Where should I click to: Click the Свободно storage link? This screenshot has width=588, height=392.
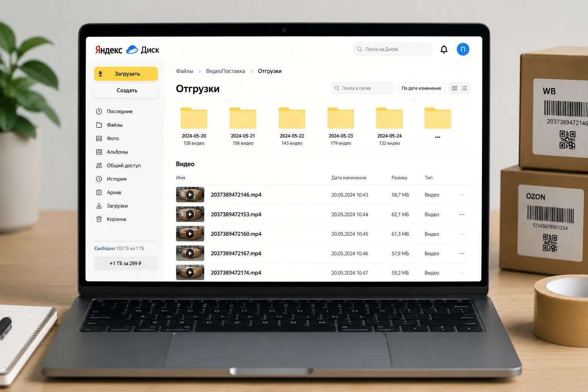click(105, 248)
